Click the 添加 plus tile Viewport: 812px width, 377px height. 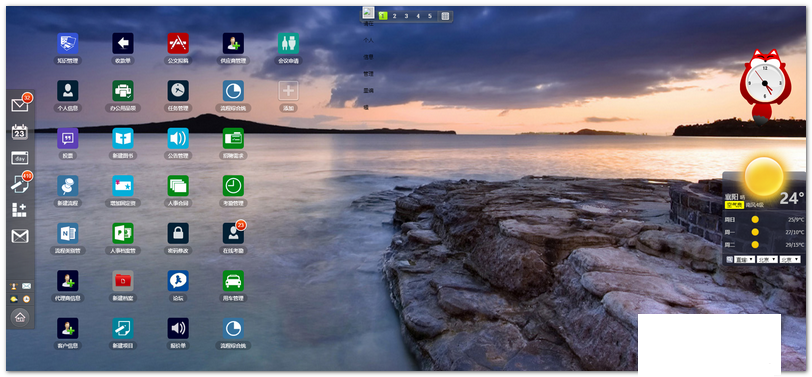288,91
